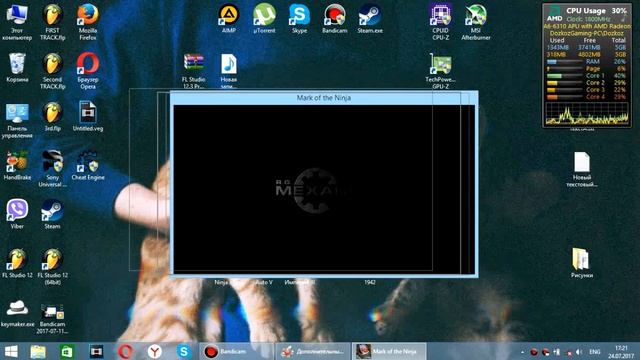Open Opera browser from taskbar

click(x=125, y=351)
